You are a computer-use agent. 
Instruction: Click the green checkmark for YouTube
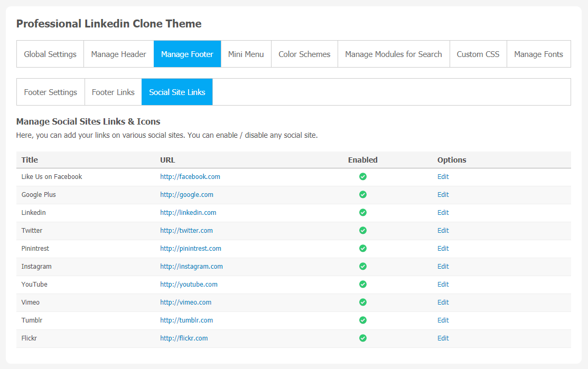[x=362, y=285]
